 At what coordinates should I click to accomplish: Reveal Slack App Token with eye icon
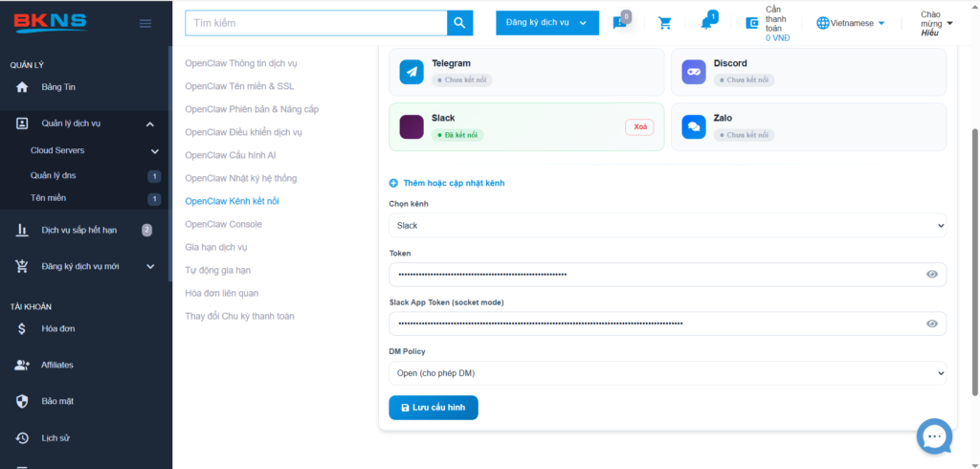click(932, 324)
